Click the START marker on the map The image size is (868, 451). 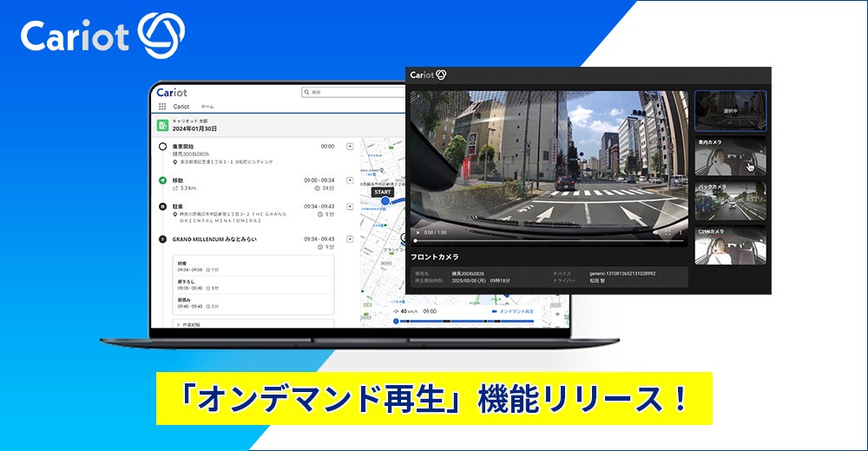[x=383, y=192]
